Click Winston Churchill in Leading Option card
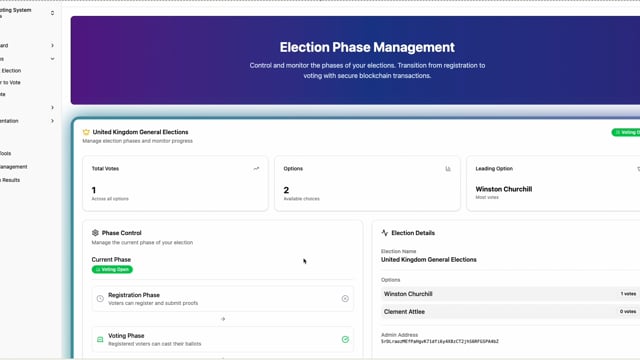Viewport: 640px width, 360px height. [x=504, y=189]
